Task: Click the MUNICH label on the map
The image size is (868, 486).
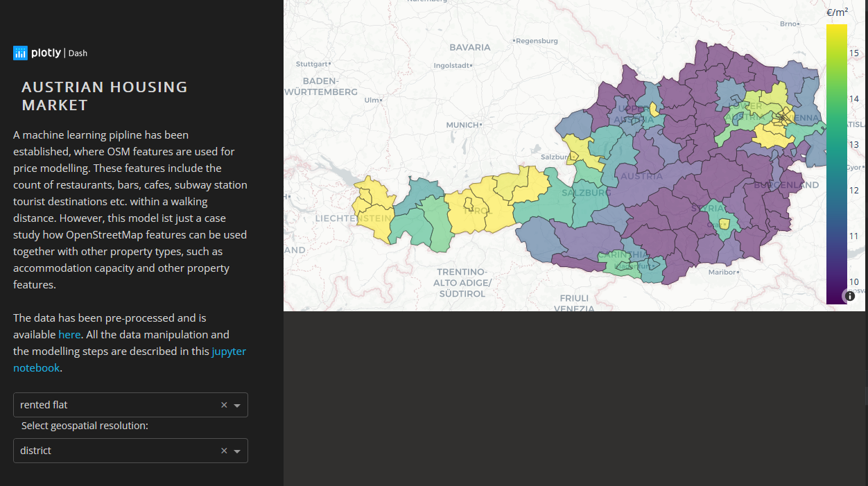Action: (x=464, y=125)
